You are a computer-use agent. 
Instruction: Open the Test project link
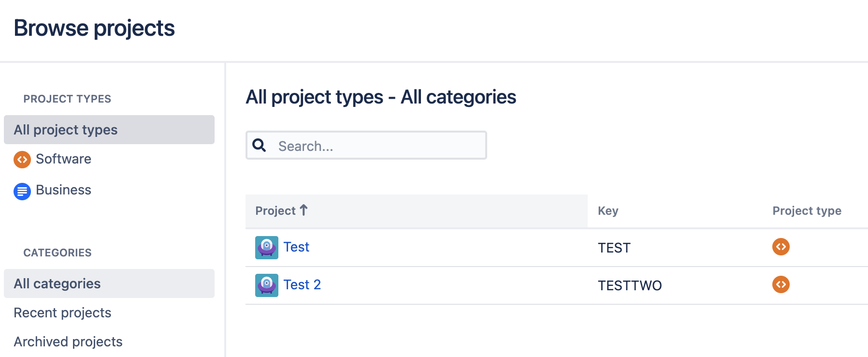tap(296, 247)
